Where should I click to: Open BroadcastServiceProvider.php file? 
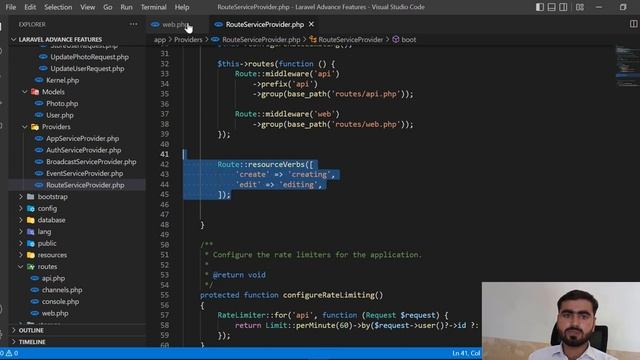91,162
